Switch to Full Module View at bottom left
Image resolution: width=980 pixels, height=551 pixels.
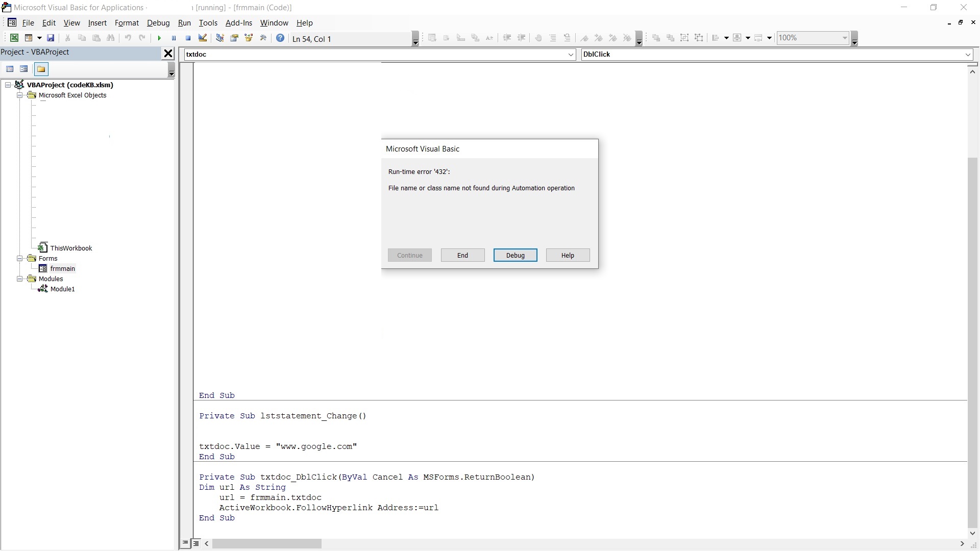click(x=196, y=543)
